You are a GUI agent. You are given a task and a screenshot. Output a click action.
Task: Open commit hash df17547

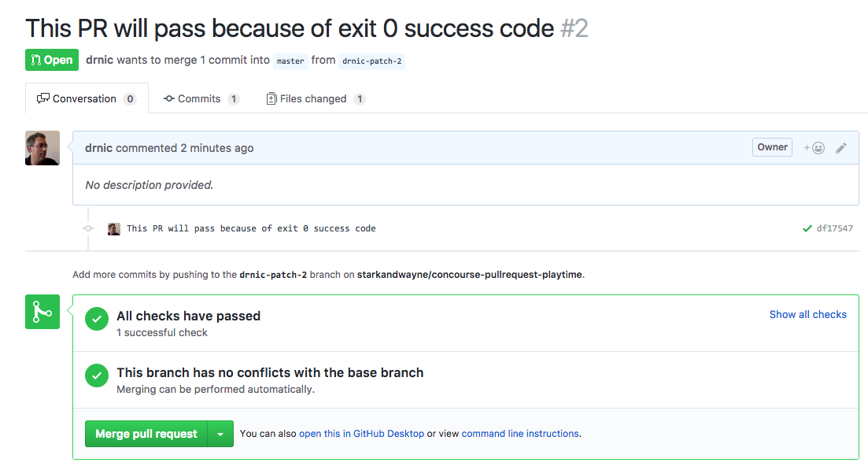(x=835, y=228)
